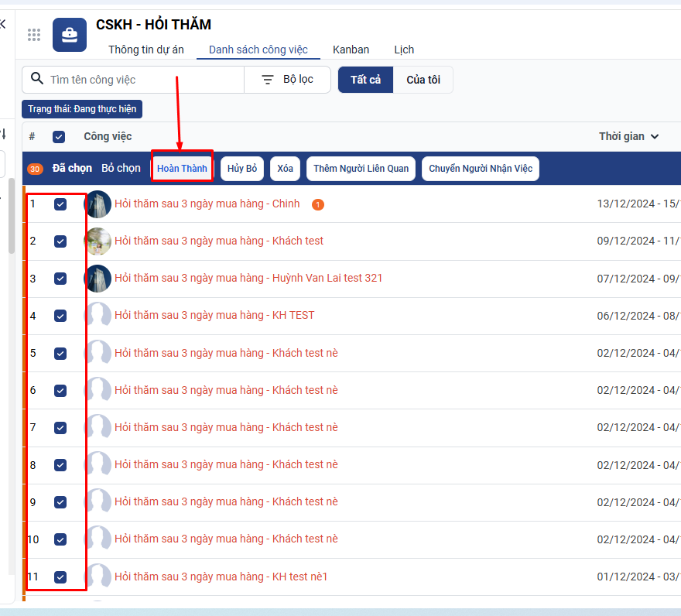Open the Lịch tab
The image size is (681, 616).
coord(404,50)
